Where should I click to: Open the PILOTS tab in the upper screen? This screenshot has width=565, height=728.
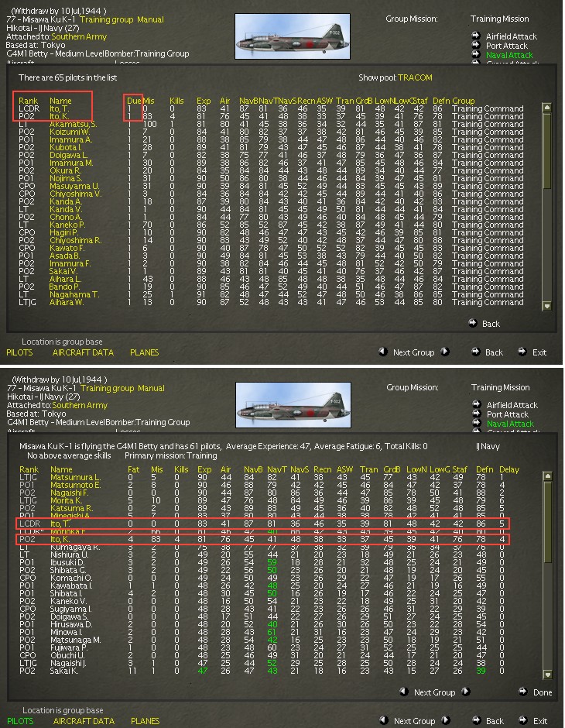pos(19,352)
